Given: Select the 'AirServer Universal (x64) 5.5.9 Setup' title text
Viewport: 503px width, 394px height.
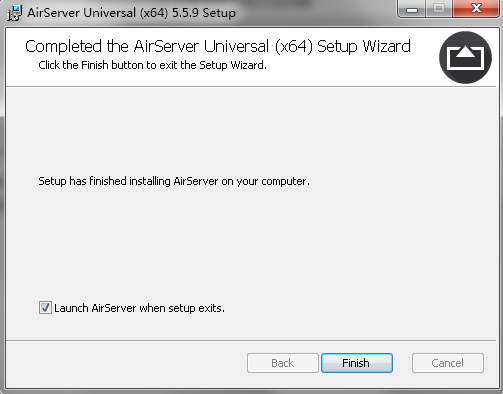Looking at the screenshot, I should [131, 13].
